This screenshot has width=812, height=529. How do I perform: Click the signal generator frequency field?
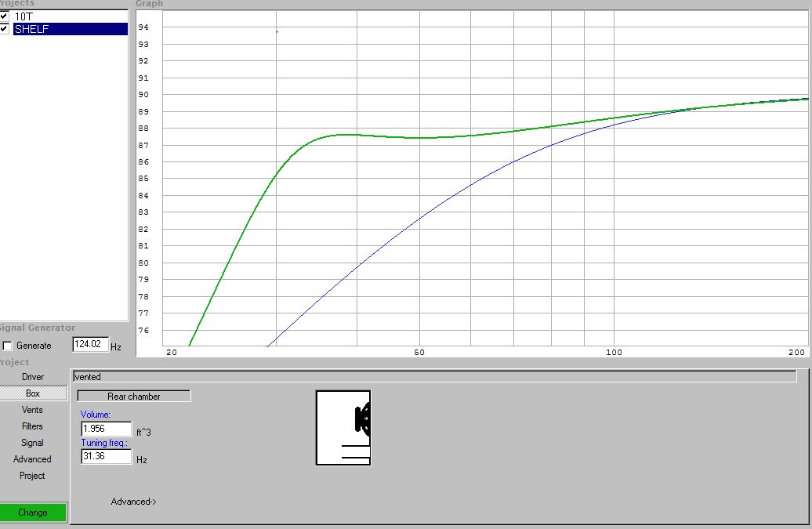[90, 344]
